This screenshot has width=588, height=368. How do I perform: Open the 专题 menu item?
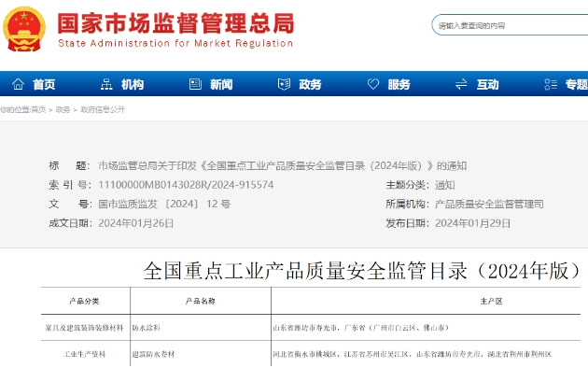click(x=577, y=84)
